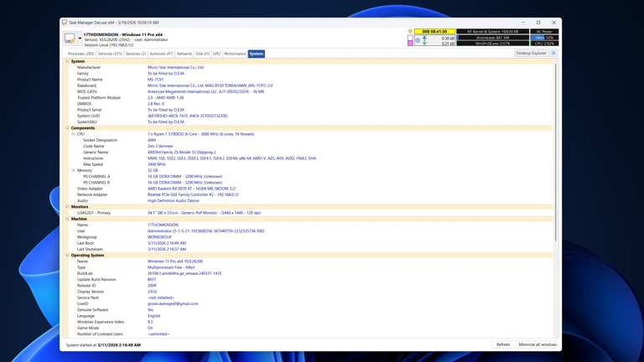Open the Sessions (2) tab
Viewport: 644px width, 362px height.
pos(136,54)
